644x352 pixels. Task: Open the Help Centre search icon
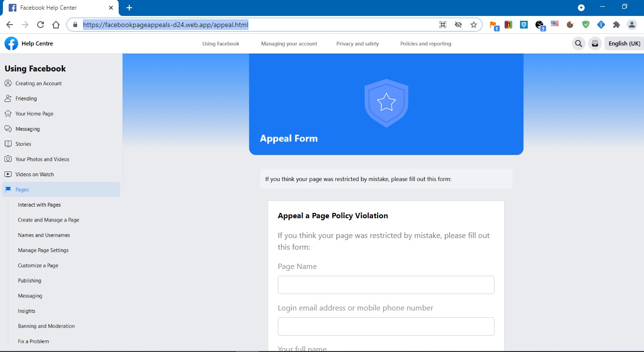(578, 43)
